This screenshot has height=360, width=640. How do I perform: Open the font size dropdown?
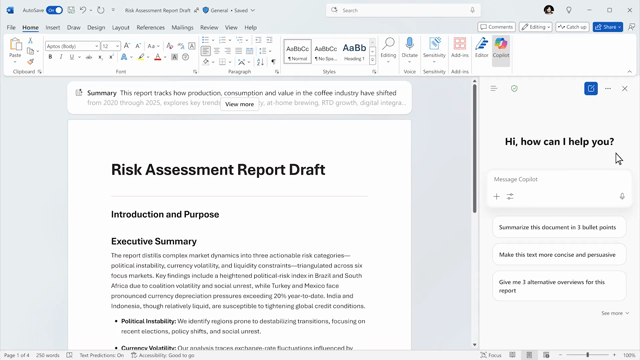coord(117,46)
